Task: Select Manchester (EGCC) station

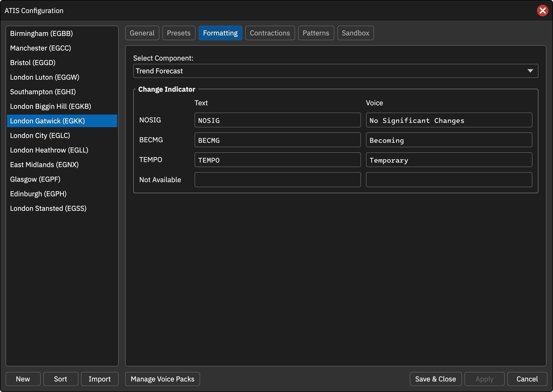Action: tap(62, 48)
